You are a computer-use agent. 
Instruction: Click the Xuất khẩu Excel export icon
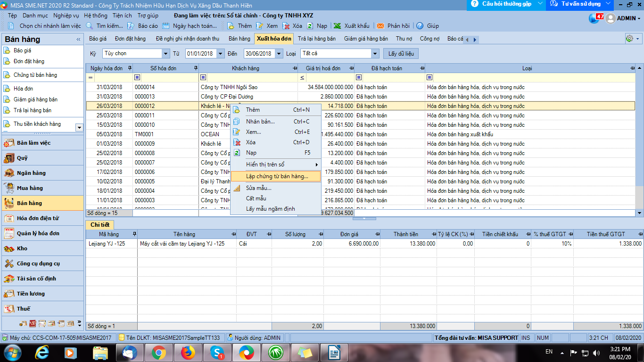(x=337, y=26)
